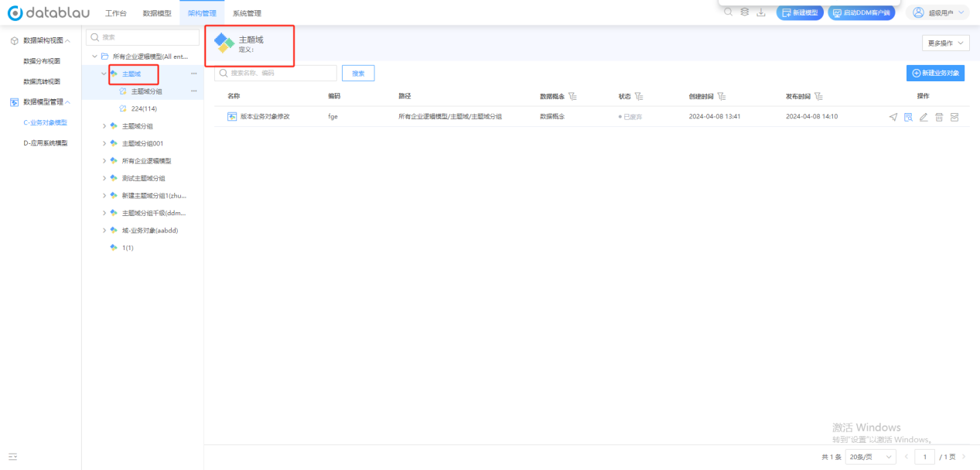The image size is (980, 470).
Task: Open the more options dots for 主题域
Action: tap(193, 74)
